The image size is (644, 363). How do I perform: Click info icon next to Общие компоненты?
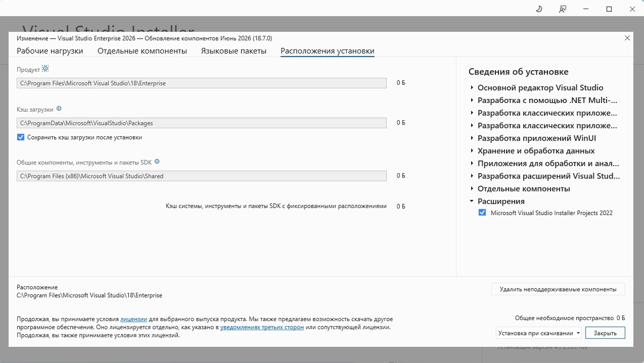pos(157,161)
